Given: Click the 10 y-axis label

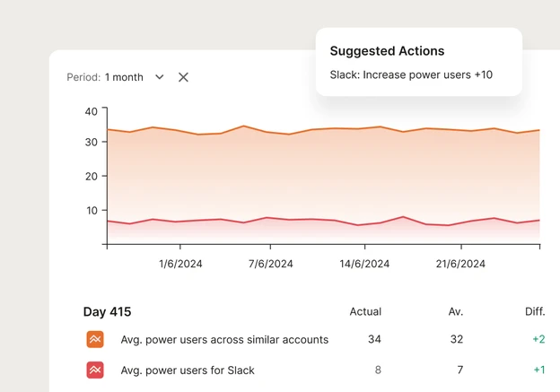Looking at the screenshot, I should coord(92,211).
